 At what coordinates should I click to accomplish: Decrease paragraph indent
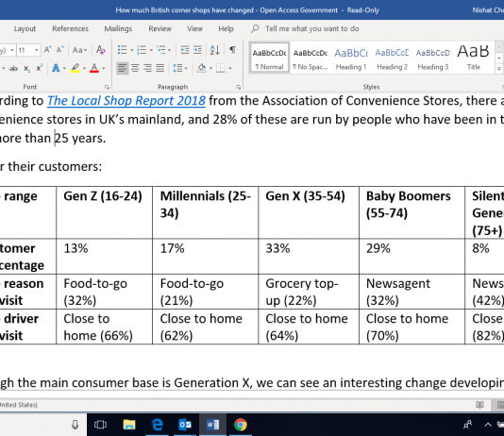tap(185, 50)
